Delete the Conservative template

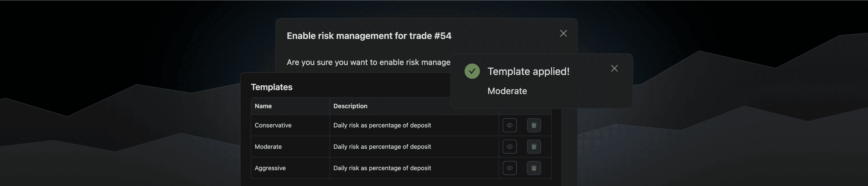pos(534,125)
